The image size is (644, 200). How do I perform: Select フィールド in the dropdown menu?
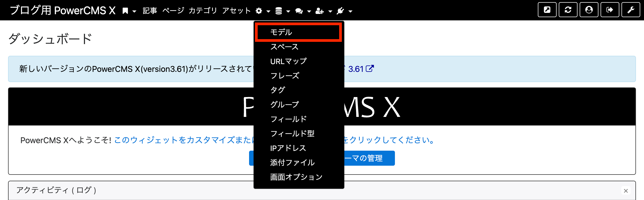299,119
